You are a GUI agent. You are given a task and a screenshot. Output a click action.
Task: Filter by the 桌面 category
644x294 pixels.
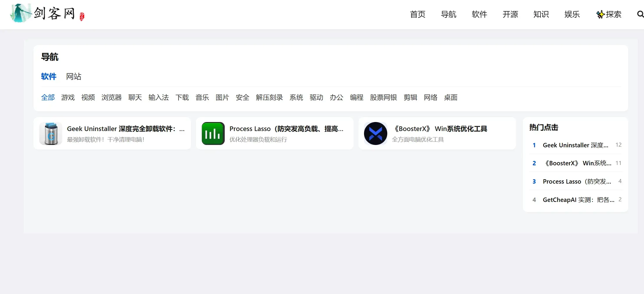[451, 97]
